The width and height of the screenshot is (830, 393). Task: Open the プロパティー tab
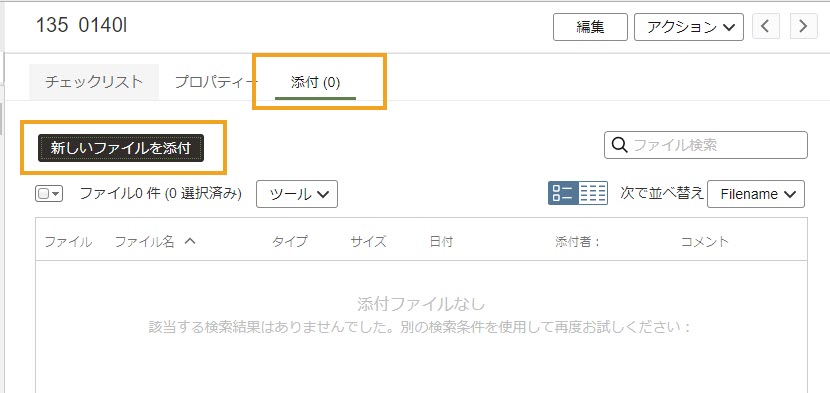click(x=216, y=82)
